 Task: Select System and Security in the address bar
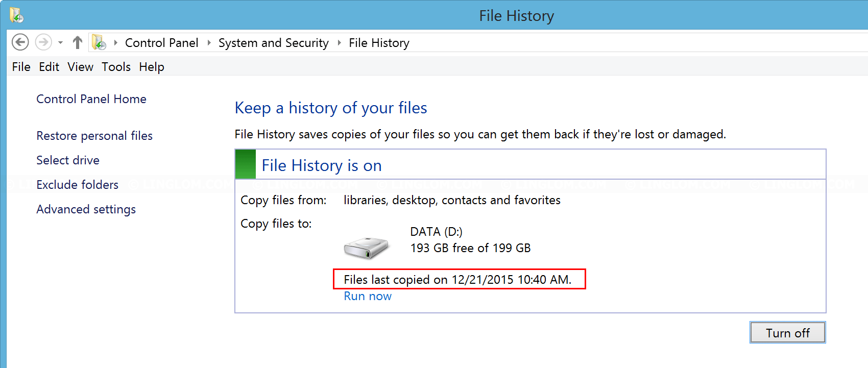pos(273,43)
